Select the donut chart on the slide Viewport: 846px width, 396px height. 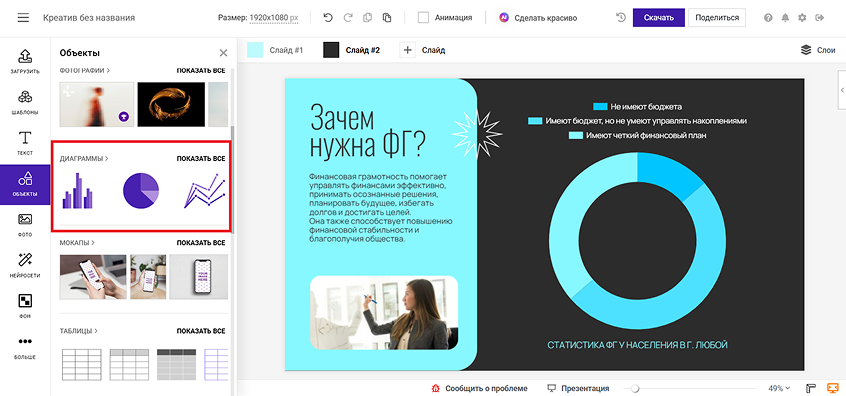coord(637,241)
